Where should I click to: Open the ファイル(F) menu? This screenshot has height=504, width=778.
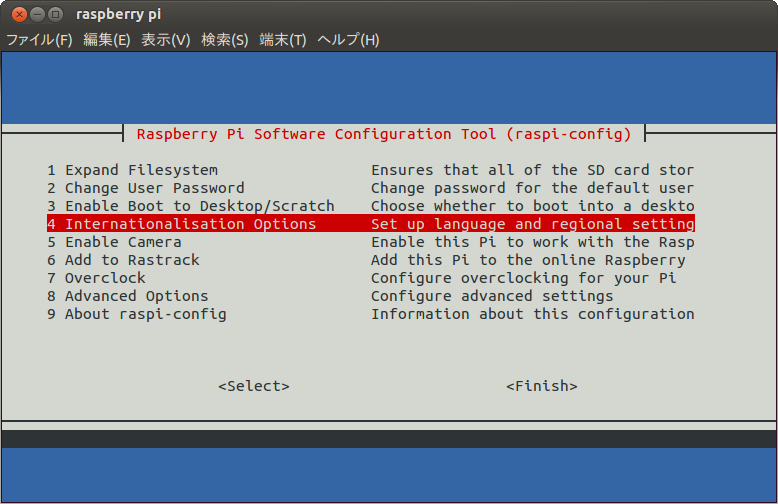pos(39,40)
